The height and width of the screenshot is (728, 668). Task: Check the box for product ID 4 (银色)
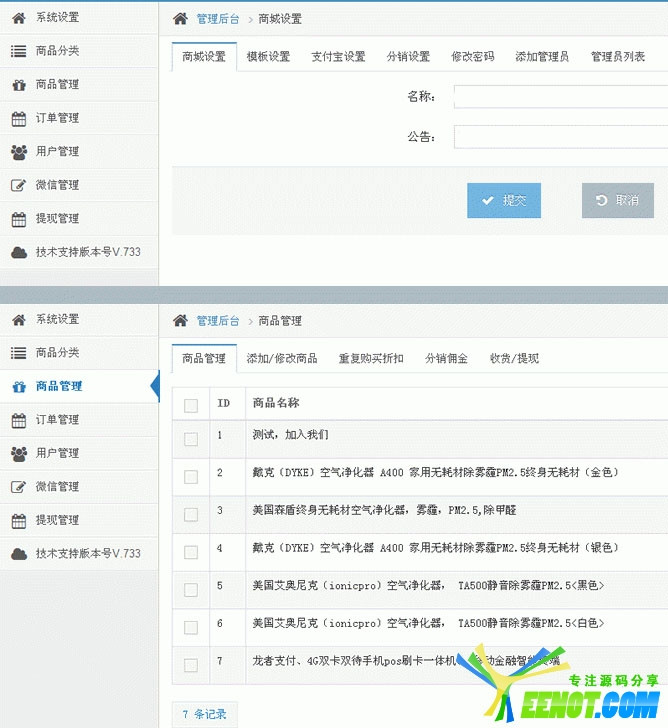(x=191, y=552)
